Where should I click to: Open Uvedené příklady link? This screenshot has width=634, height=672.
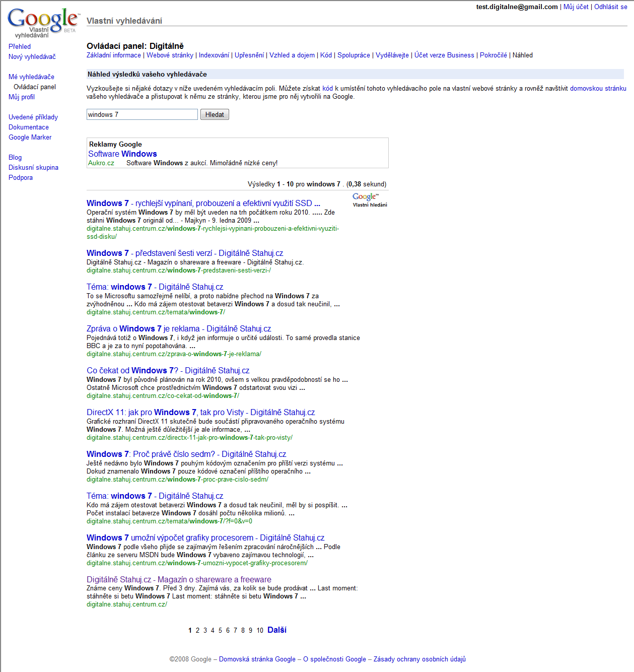click(33, 117)
